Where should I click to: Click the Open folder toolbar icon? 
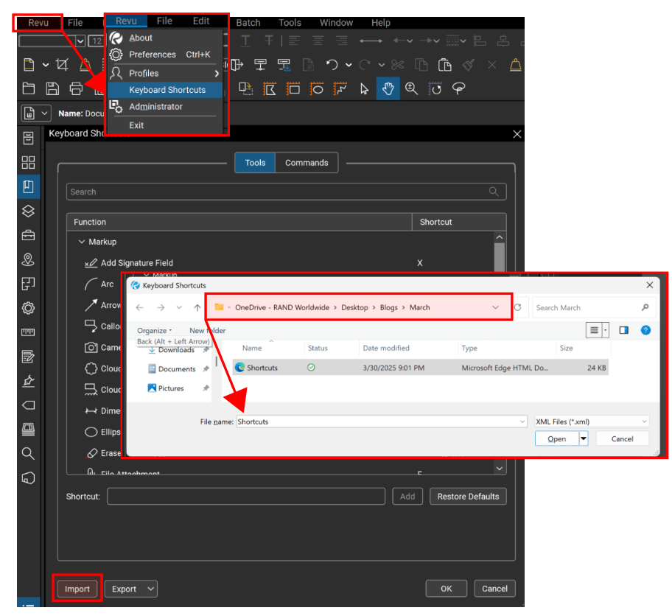[x=29, y=88]
